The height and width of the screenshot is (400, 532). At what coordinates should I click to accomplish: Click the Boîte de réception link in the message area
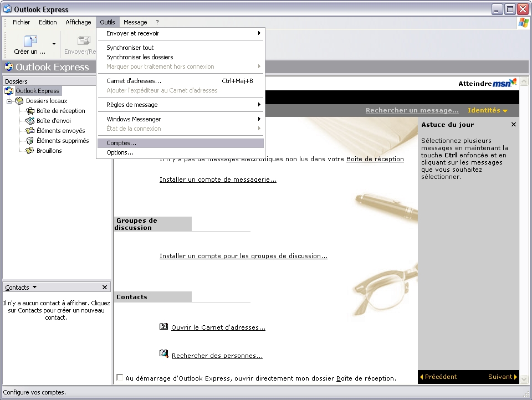point(375,159)
